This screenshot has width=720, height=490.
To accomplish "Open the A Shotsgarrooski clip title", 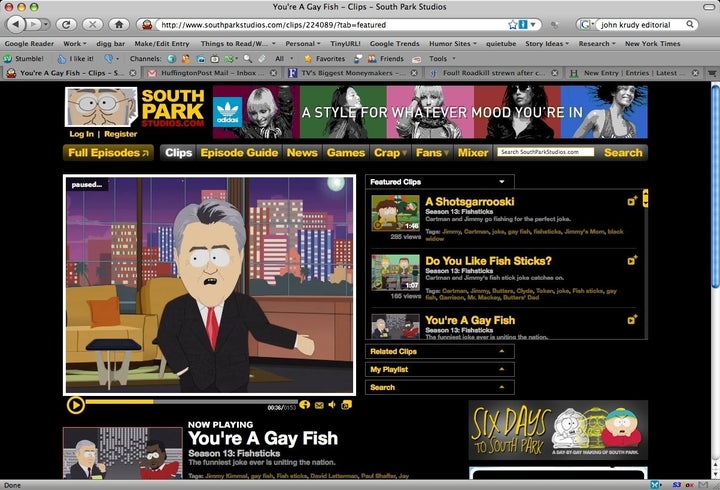I will (470, 202).
